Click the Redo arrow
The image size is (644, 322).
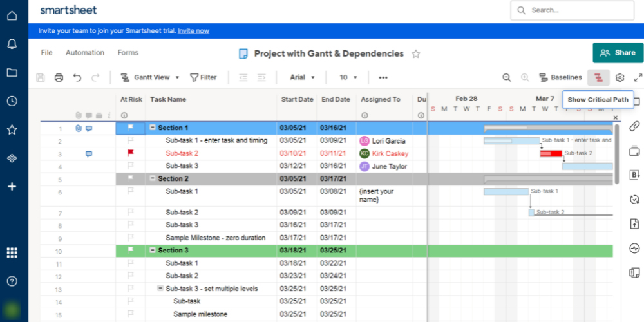95,77
